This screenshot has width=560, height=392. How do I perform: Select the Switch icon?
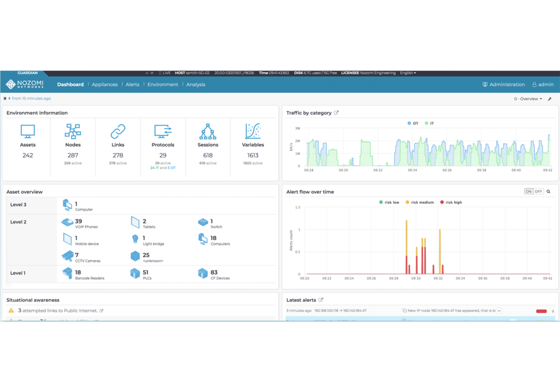click(x=203, y=222)
